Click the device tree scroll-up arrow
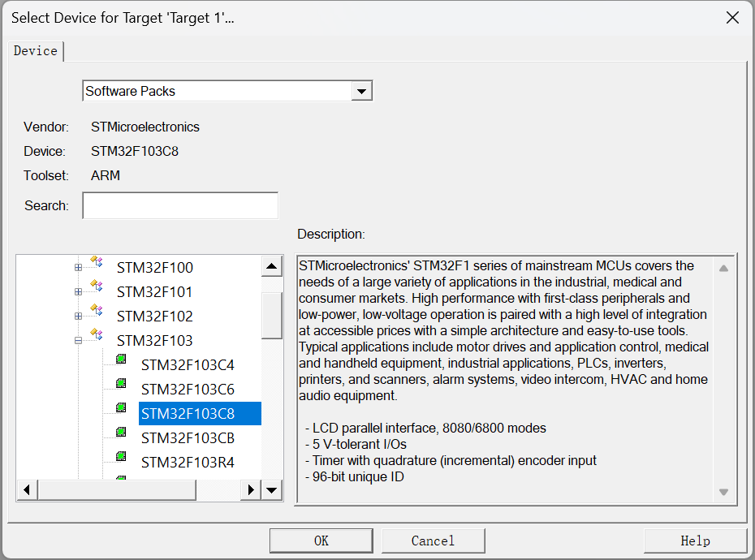The image size is (755, 560). tap(272, 266)
